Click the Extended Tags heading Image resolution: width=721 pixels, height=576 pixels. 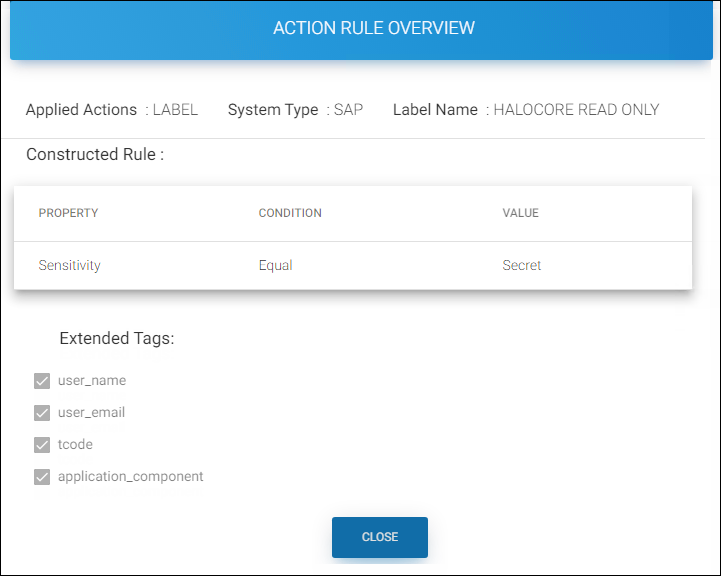117,338
